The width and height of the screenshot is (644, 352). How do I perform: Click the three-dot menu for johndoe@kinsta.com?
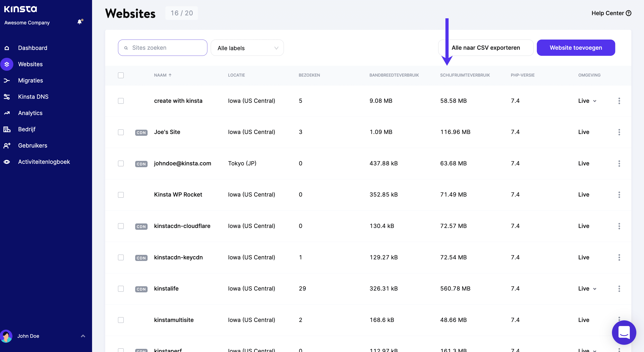[x=619, y=163]
